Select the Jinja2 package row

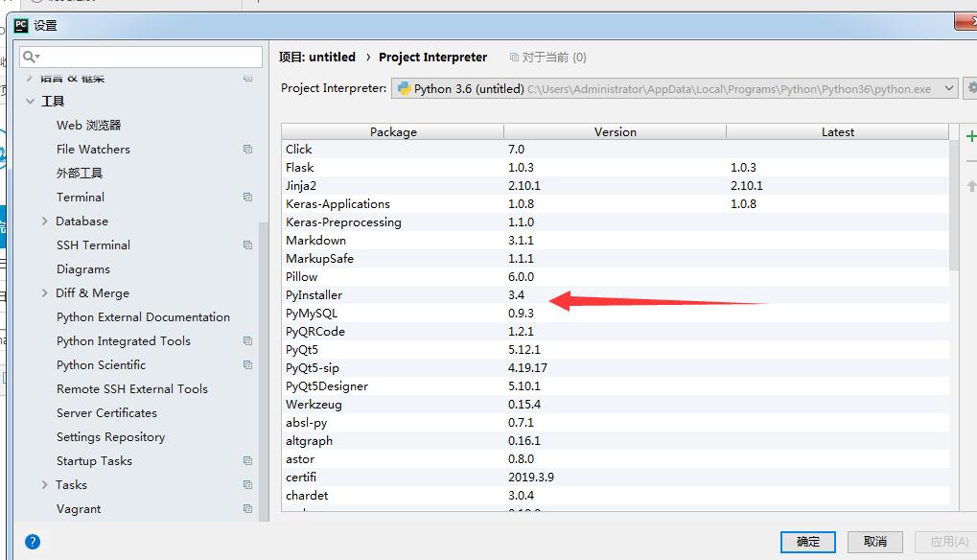[615, 186]
